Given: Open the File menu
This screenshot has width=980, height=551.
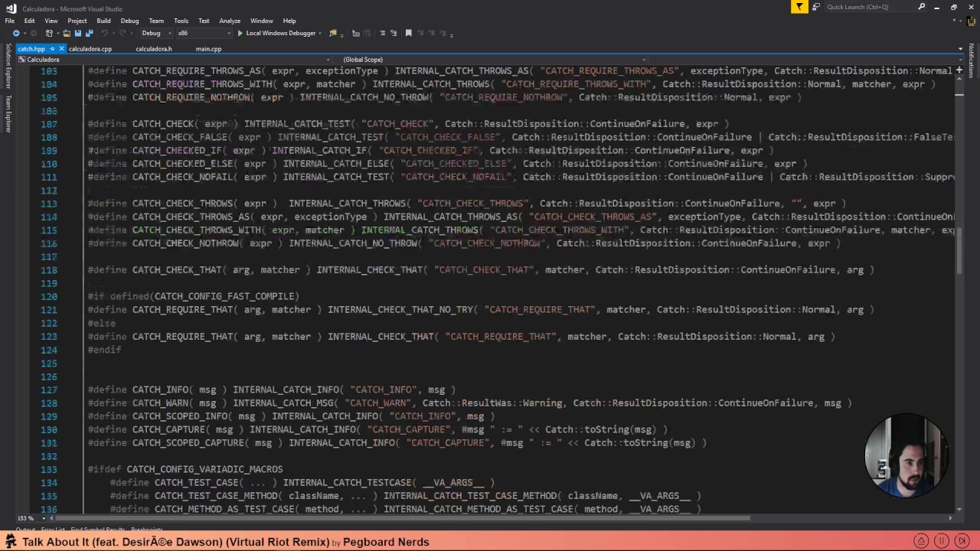Looking at the screenshot, I should [x=10, y=21].
